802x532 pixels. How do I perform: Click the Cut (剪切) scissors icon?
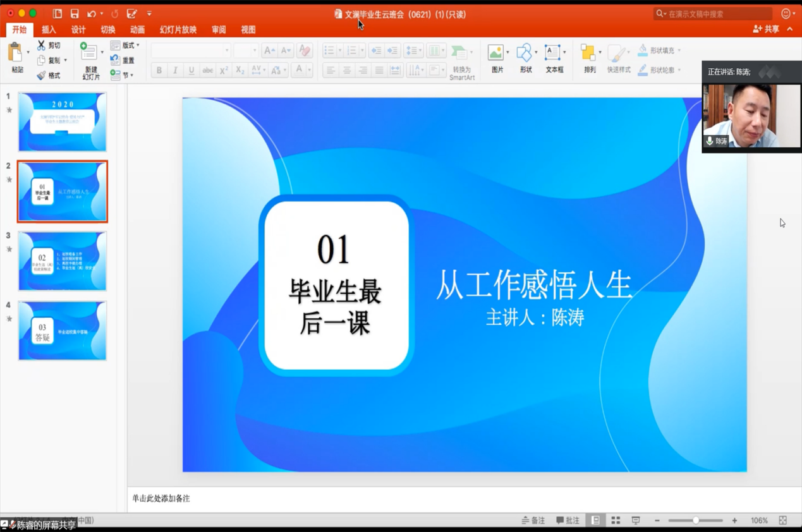tap(41, 45)
